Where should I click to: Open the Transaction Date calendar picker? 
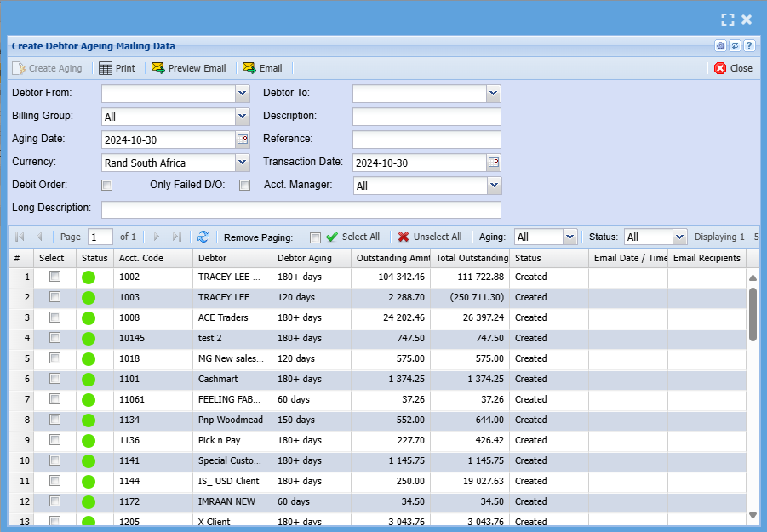point(493,162)
